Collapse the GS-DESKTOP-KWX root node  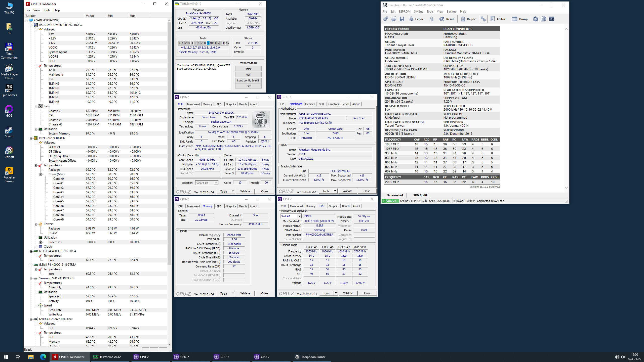click(x=26, y=21)
